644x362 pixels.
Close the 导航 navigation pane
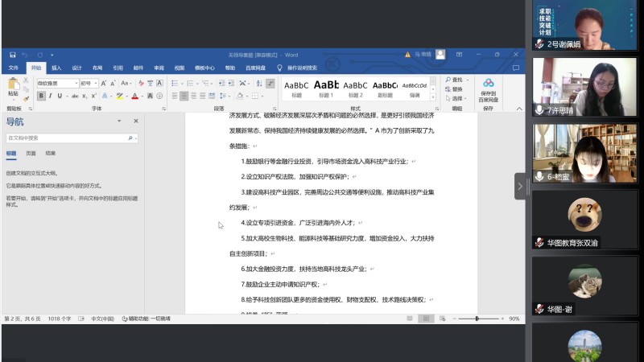pos(136,121)
